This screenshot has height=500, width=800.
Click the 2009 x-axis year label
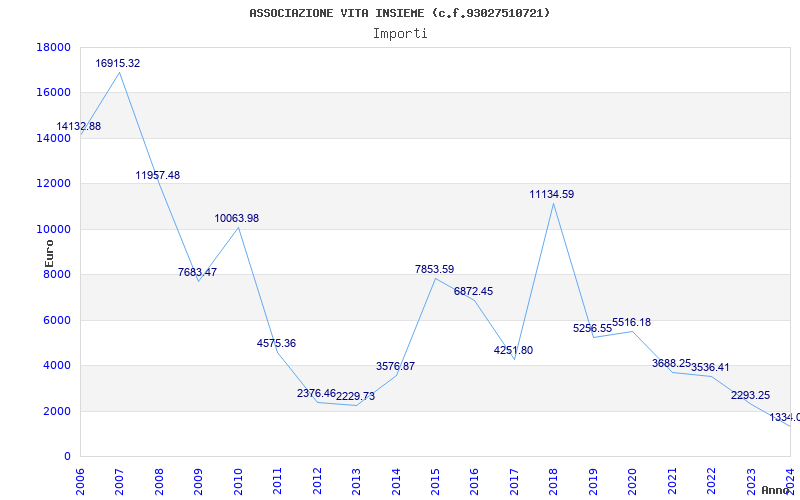click(x=198, y=481)
